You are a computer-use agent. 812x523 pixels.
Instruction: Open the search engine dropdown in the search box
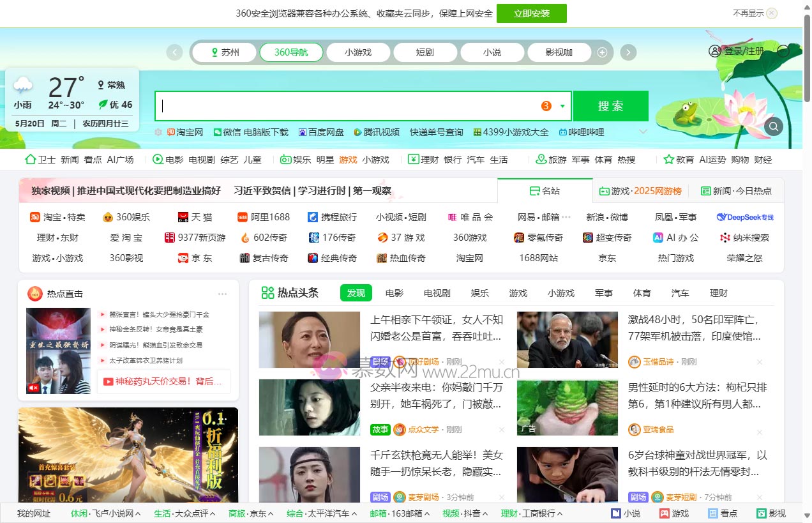[562, 105]
